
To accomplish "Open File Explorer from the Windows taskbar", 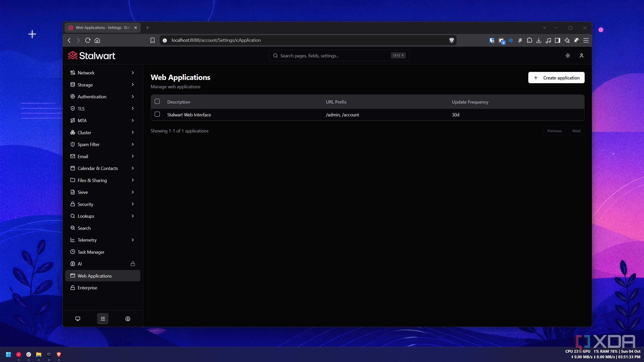I will pyautogui.click(x=38, y=354).
